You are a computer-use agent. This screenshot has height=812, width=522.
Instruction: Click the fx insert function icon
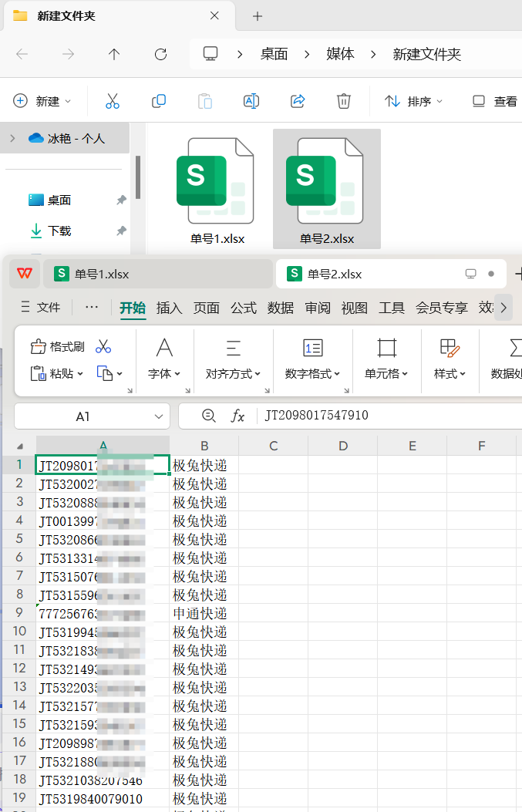point(237,416)
